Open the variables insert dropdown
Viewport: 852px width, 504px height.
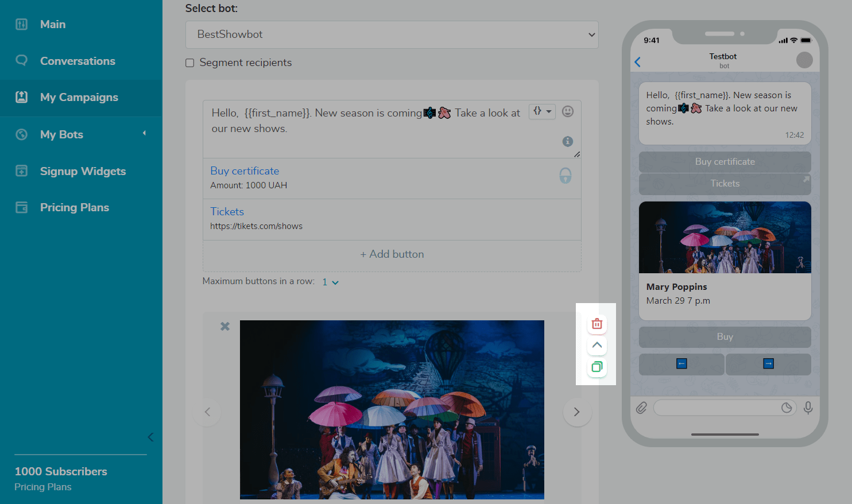(x=541, y=111)
